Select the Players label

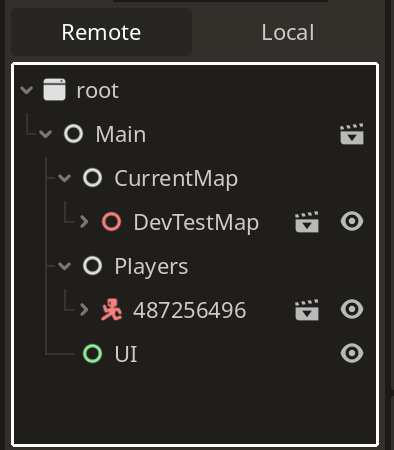151,267
